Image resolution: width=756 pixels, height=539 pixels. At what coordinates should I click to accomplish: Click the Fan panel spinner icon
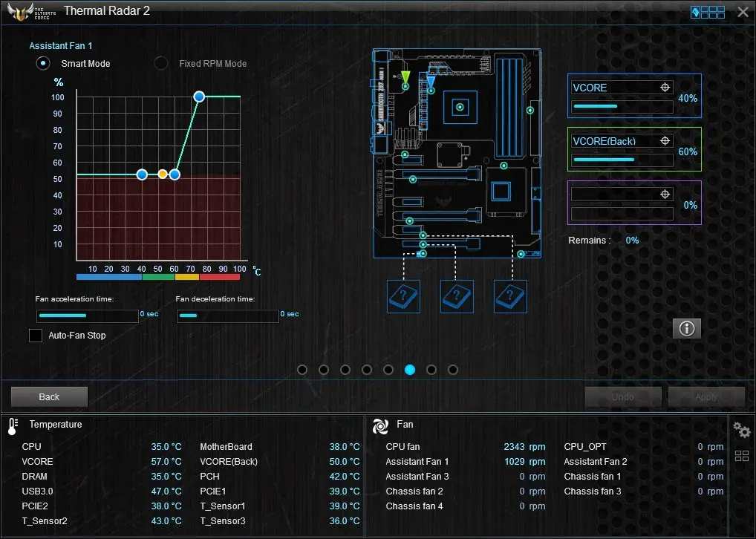pos(380,425)
